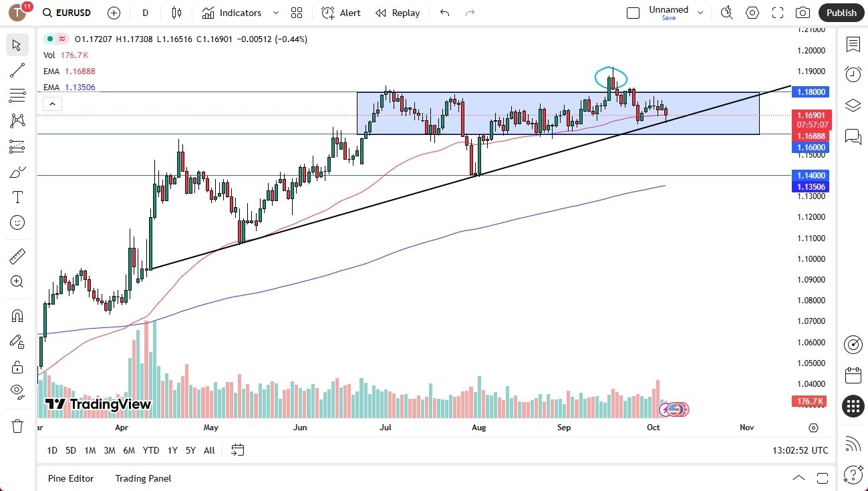Collapse the indicator legend chevron
The width and height of the screenshot is (868, 491).
click(52, 104)
